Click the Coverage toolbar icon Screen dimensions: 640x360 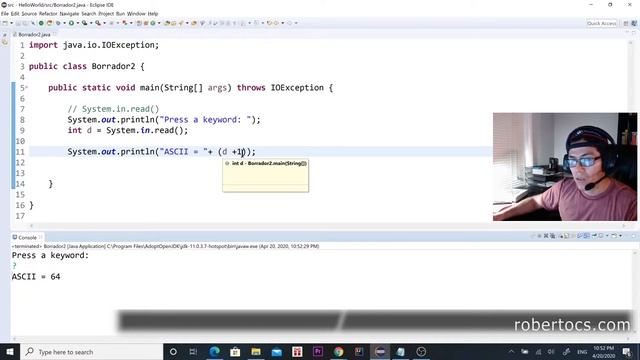click(x=84, y=23)
